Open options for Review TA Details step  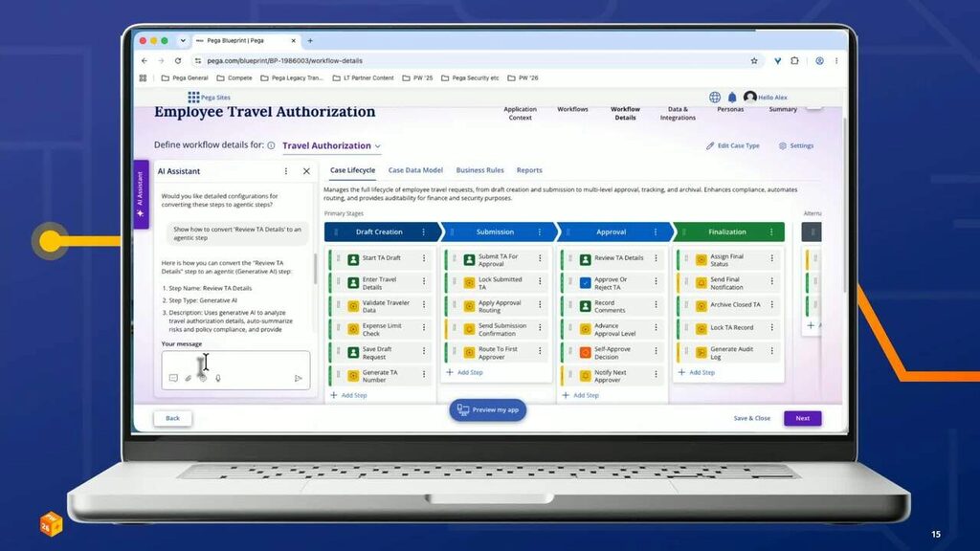pyautogui.click(x=657, y=258)
